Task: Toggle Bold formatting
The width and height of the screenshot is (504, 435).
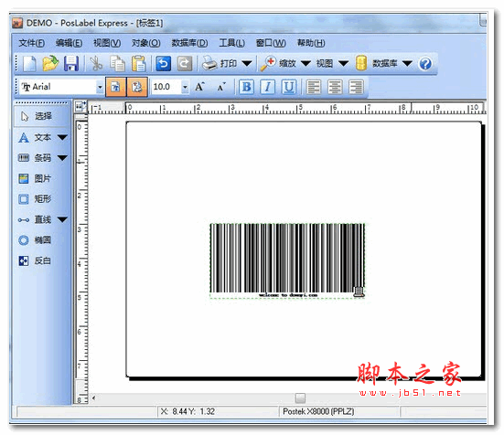Action: click(x=247, y=87)
